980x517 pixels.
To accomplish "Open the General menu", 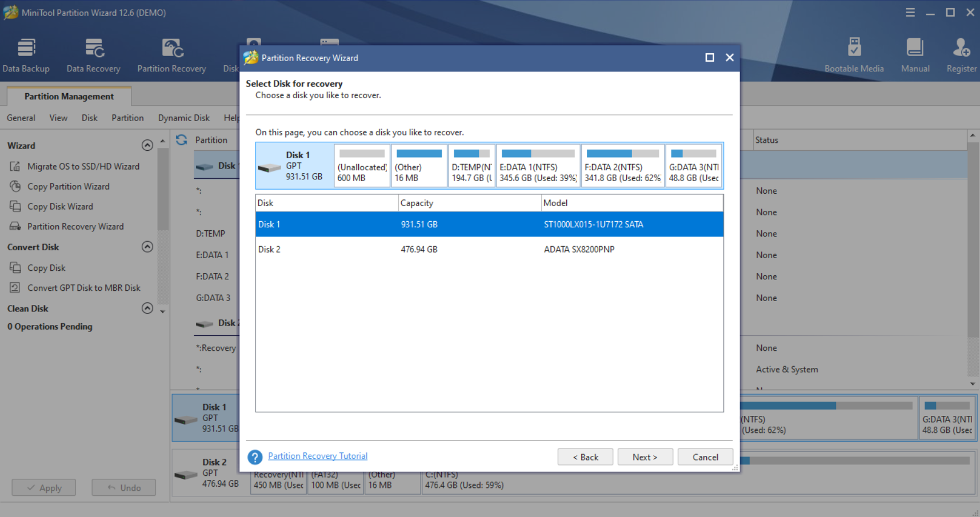I will (x=21, y=118).
